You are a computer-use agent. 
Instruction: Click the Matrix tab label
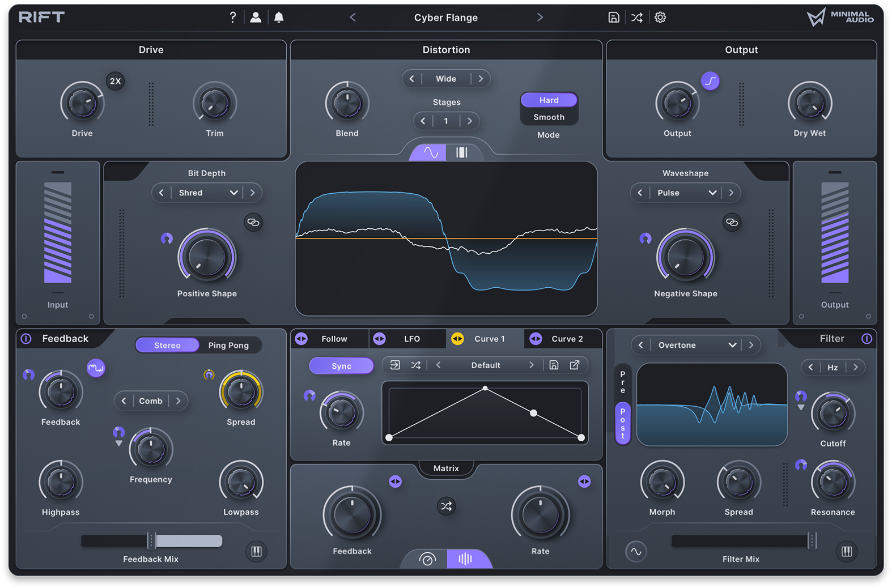click(446, 468)
